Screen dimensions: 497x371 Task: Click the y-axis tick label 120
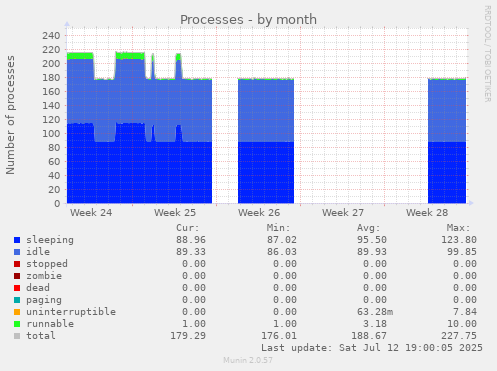[x=51, y=120]
